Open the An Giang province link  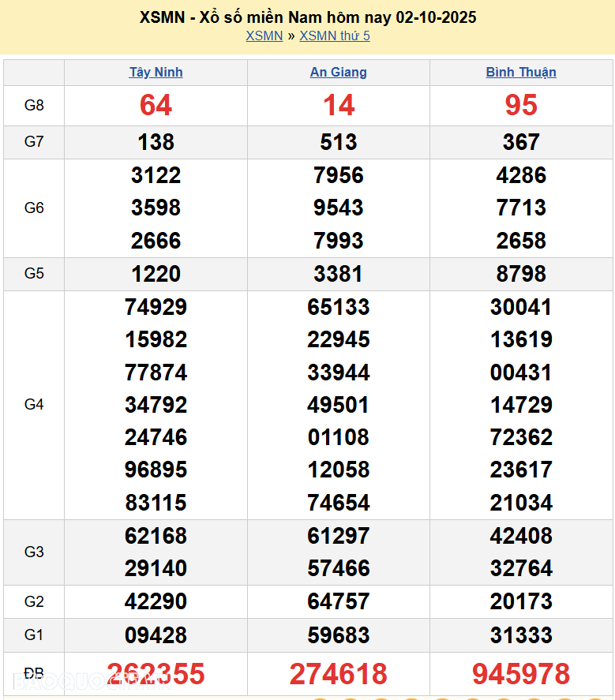point(338,72)
